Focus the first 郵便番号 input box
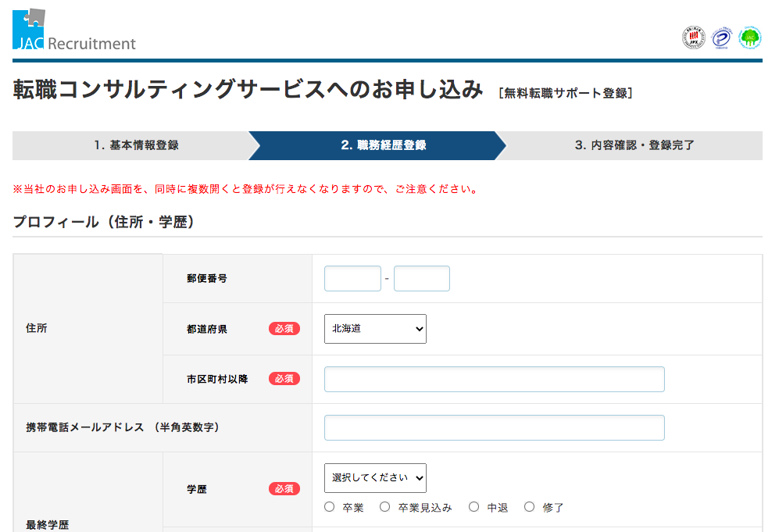This screenshot has width=779, height=532. (352, 278)
